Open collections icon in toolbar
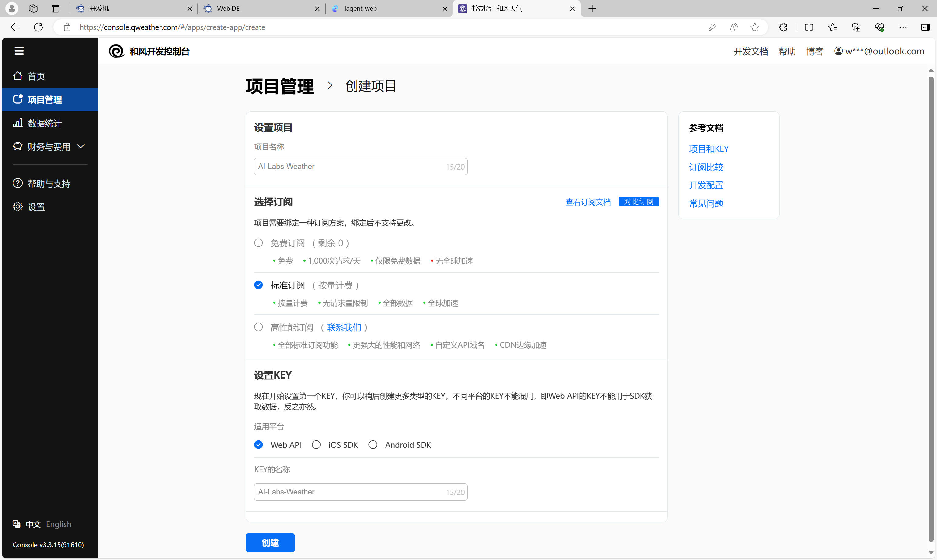This screenshot has width=937, height=560. pyautogui.click(x=856, y=27)
